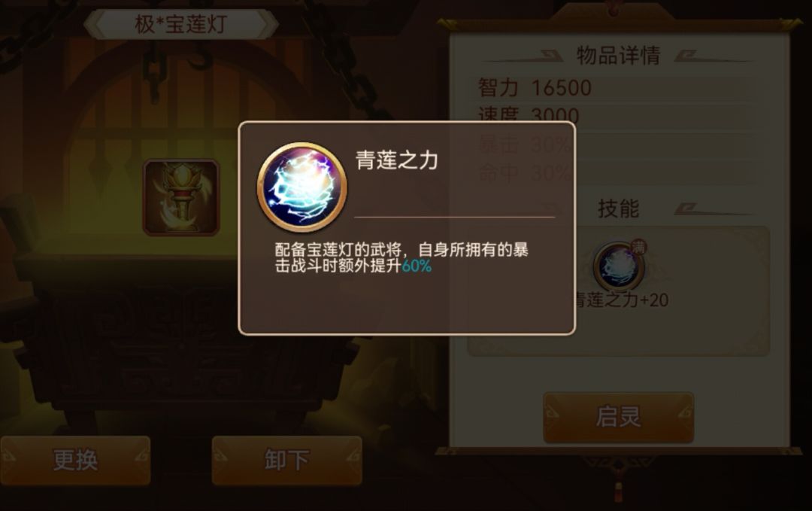Click the 60% bonus text in tooltip
Viewport: 812px width, 511px height.
point(417,266)
